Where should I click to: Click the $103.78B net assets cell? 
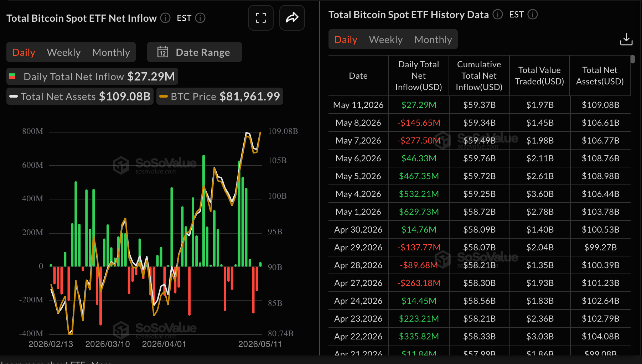pos(600,212)
